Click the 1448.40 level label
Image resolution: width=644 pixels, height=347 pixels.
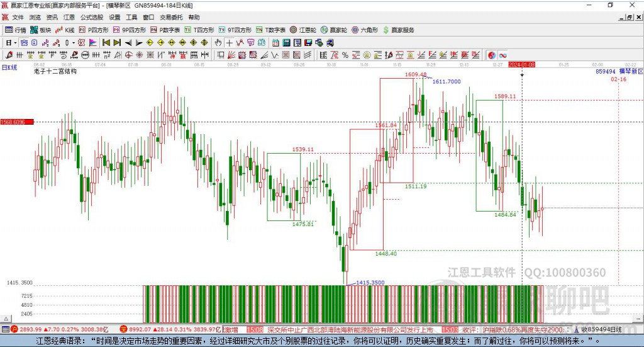pos(386,254)
